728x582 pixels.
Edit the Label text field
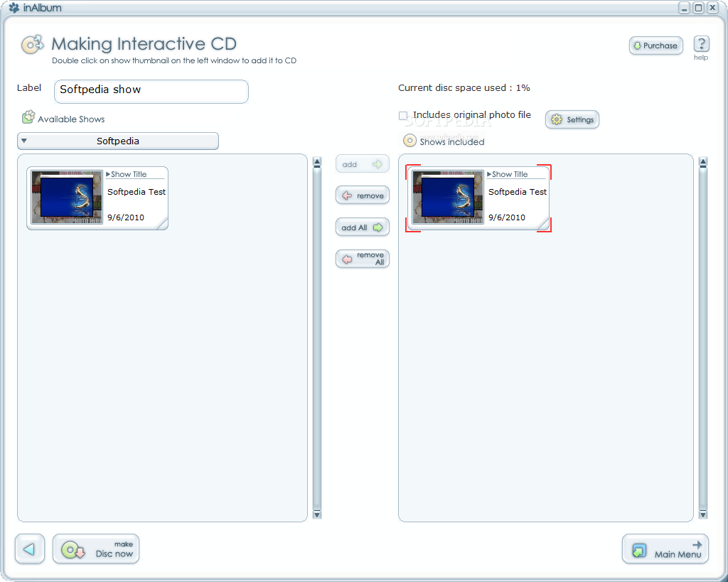point(151,91)
